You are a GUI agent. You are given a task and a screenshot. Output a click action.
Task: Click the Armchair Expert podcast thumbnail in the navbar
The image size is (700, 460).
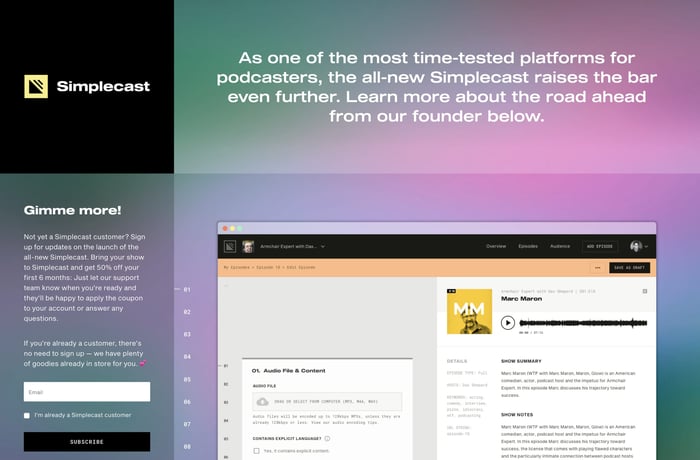[248, 246]
